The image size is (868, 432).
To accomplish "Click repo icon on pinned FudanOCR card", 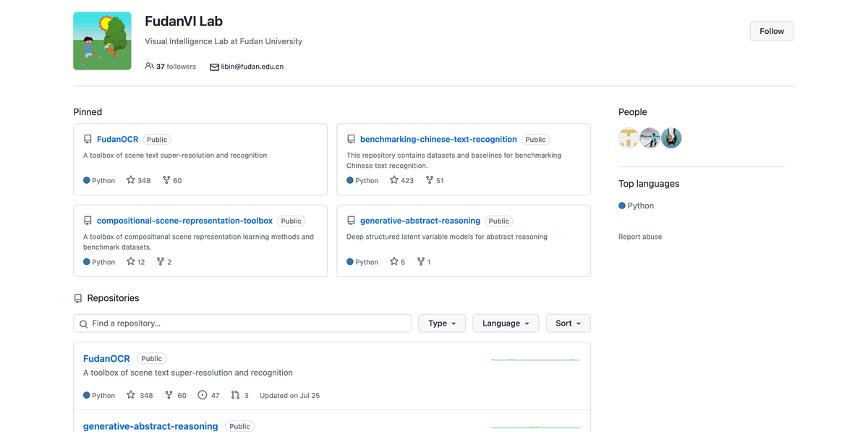I will [x=88, y=140].
